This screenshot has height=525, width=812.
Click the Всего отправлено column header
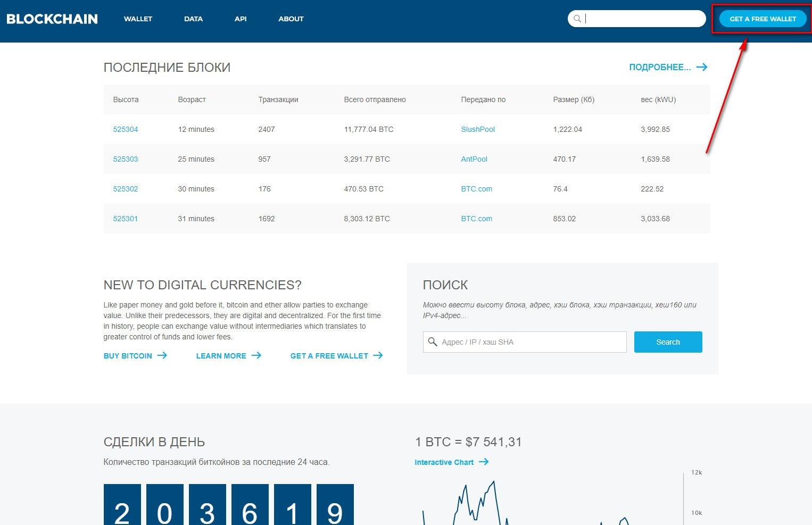point(375,99)
